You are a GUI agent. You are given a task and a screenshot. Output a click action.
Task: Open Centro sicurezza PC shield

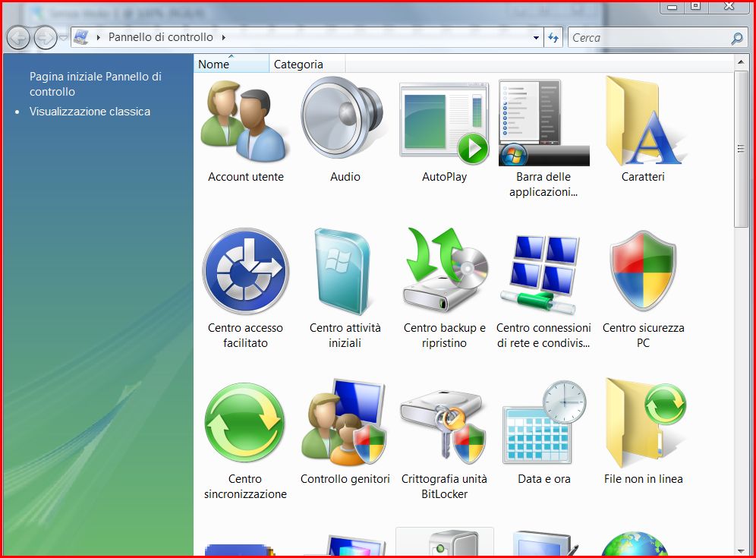click(643, 289)
